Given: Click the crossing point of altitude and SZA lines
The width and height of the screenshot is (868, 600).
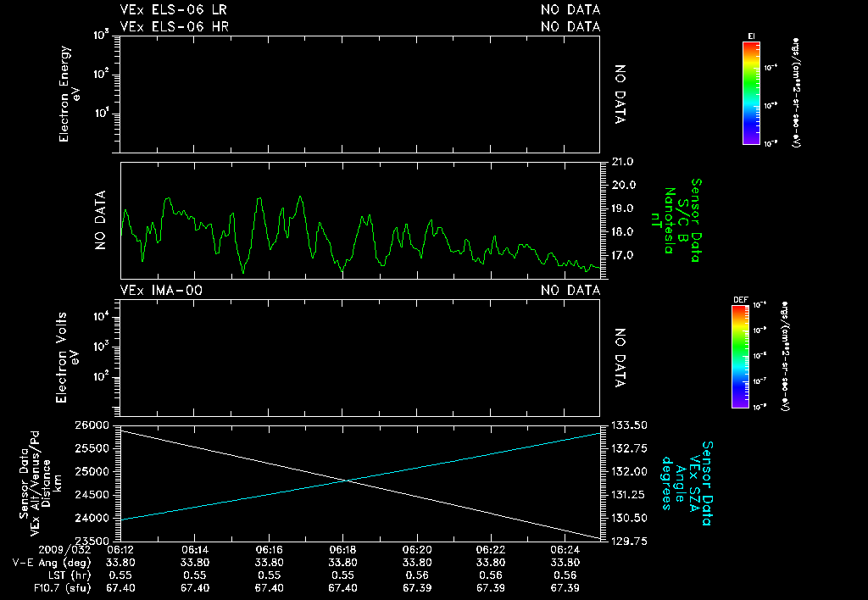Looking at the screenshot, I should (x=347, y=481).
